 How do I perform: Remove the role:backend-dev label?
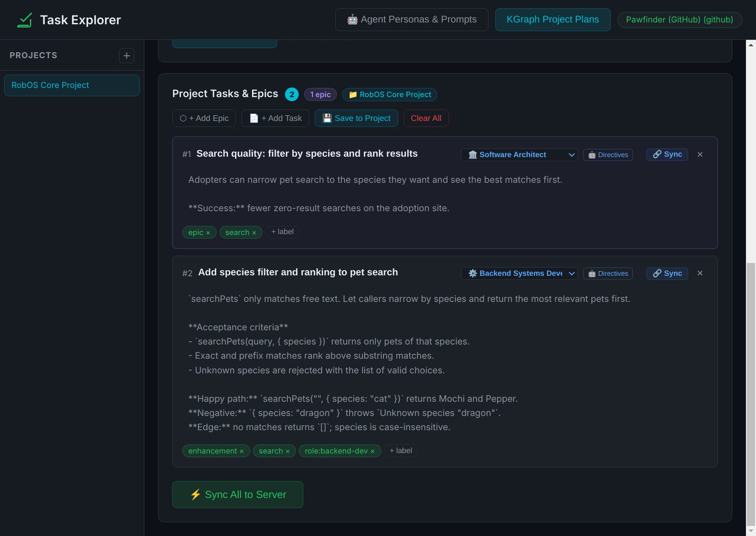pos(372,451)
